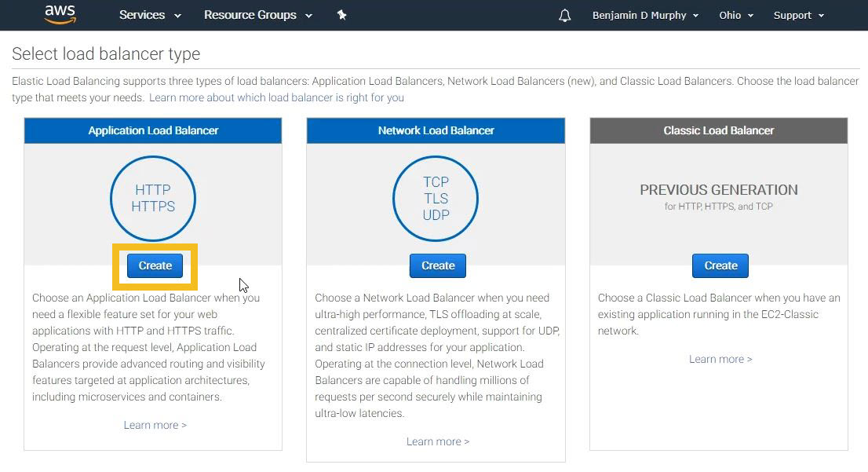Create a Classic Load Balancer

720,266
